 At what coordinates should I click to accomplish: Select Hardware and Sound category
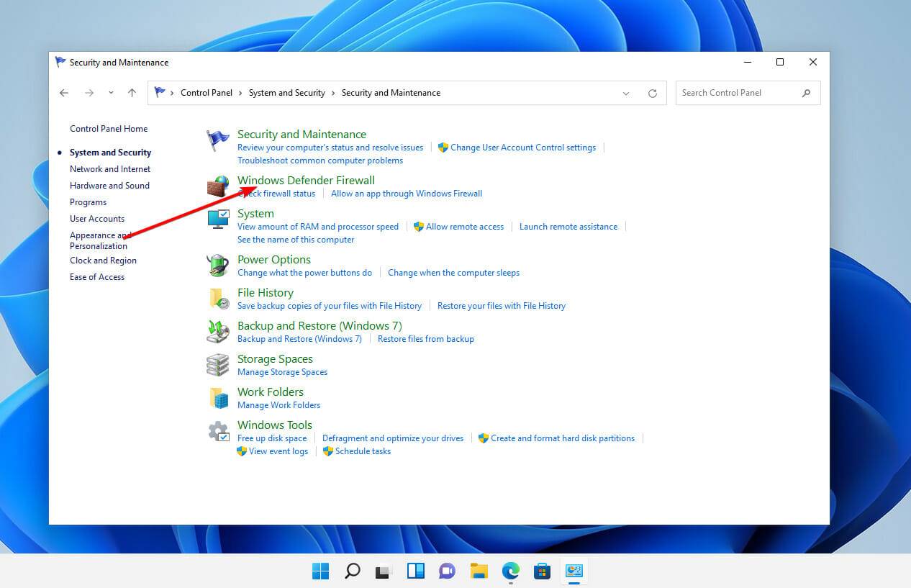(109, 186)
